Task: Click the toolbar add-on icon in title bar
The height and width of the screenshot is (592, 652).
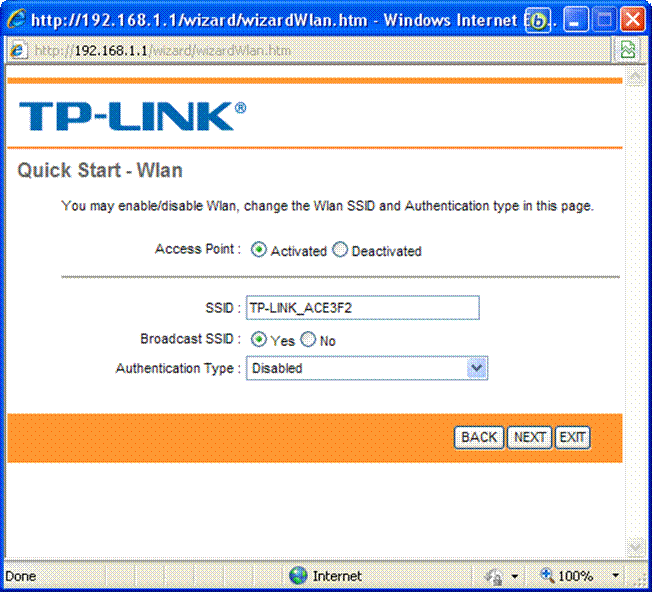Action: (538, 20)
